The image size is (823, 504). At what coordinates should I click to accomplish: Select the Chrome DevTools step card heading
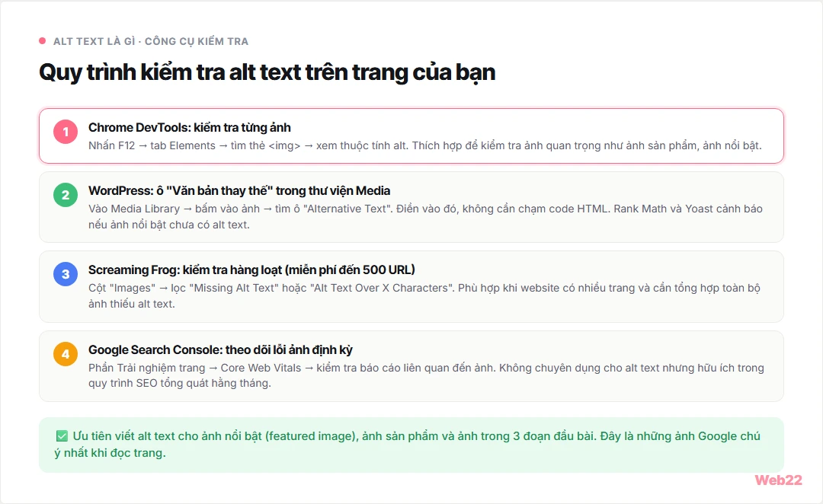[190, 127]
